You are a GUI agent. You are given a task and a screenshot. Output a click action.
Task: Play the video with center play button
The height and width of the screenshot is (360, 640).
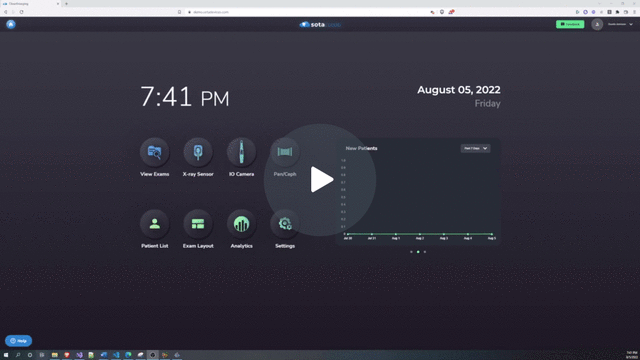(320, 180)
